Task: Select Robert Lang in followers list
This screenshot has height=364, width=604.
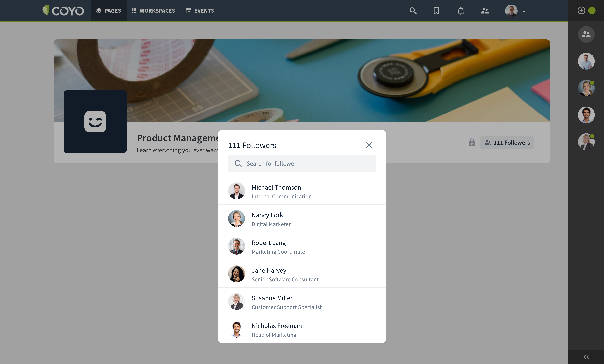Action: pyautogui.click(x=302, y=246)
